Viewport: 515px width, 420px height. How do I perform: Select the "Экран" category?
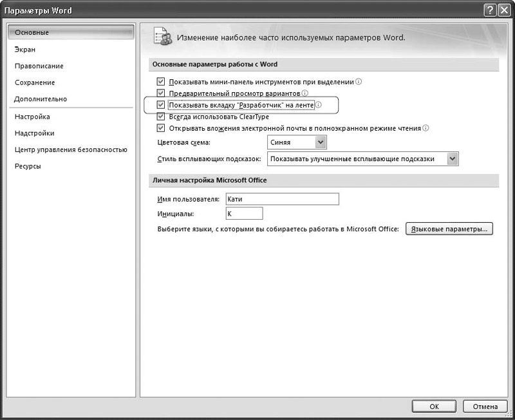click(25, 49)
